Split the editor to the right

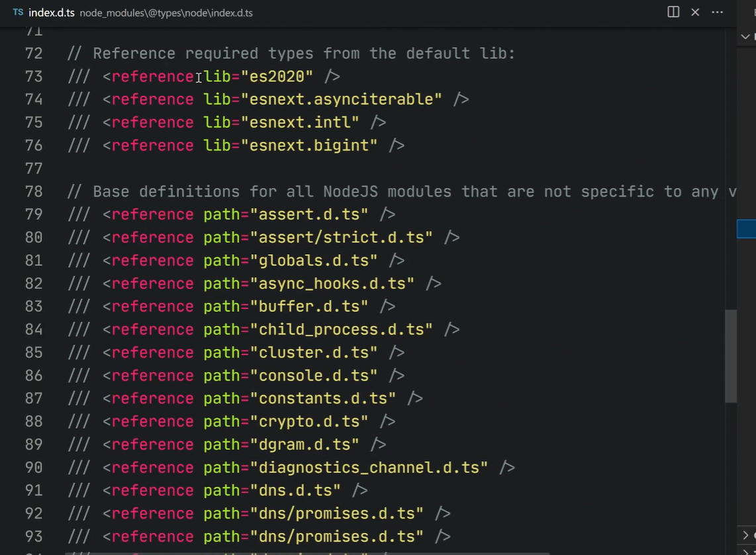673,12
